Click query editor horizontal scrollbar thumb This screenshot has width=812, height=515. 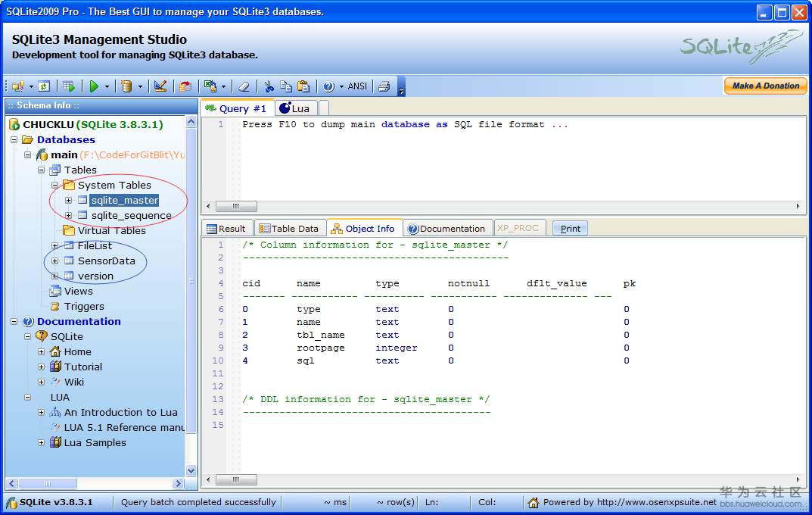pos(236,206)
